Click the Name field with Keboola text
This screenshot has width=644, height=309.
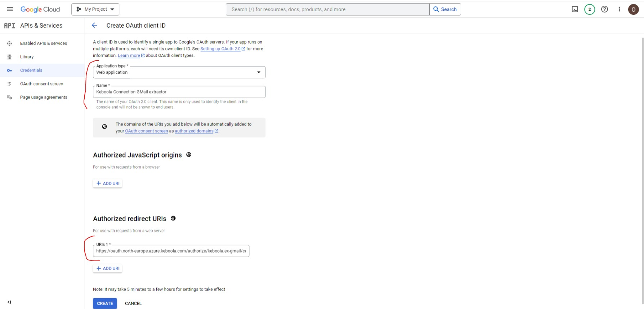[179, 92]
